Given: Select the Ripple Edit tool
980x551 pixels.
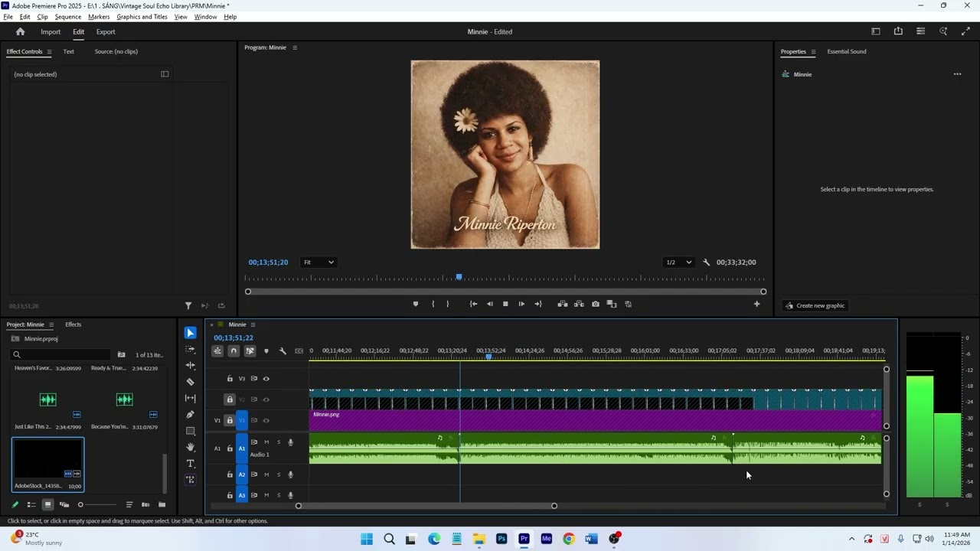Looking at the screenshot, I should pos(191,366).
